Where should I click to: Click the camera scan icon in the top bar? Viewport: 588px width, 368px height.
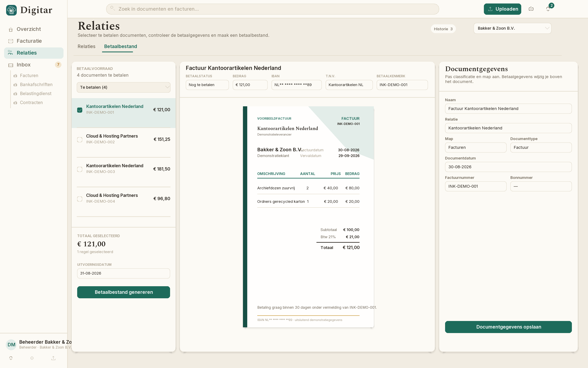(531, 9)
